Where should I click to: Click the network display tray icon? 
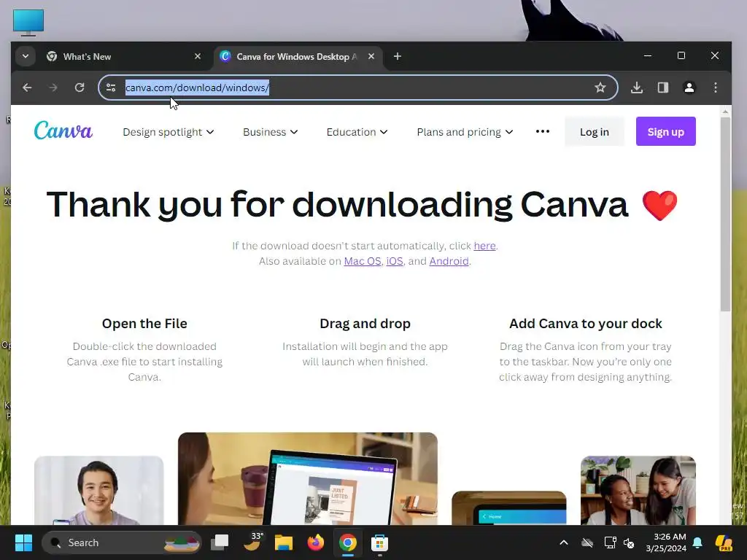tap(610, 542)
